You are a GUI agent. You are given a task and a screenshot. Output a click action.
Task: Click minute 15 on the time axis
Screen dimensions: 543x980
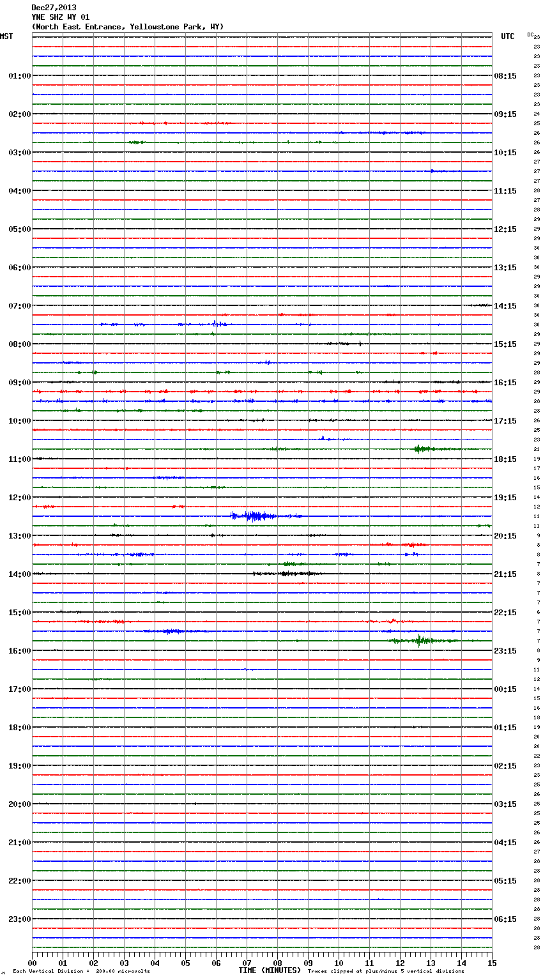click(x=492, y=963)
